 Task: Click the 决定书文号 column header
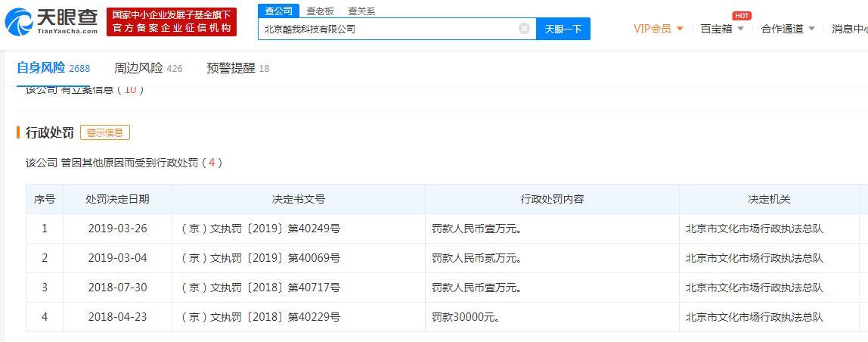(299, 199)
